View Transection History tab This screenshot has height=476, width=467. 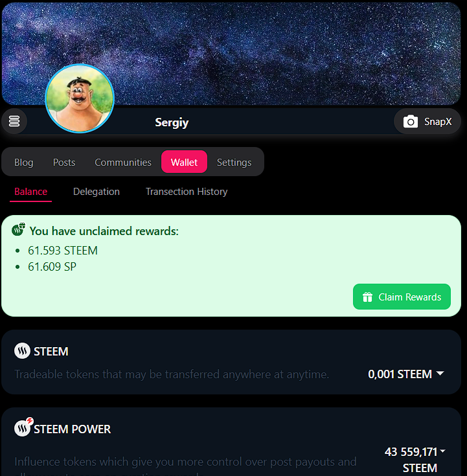(187, 192)
